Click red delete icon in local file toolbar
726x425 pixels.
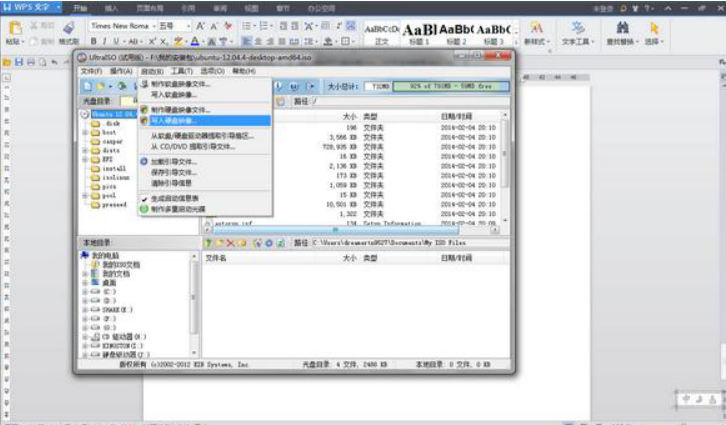pos(232,243)
